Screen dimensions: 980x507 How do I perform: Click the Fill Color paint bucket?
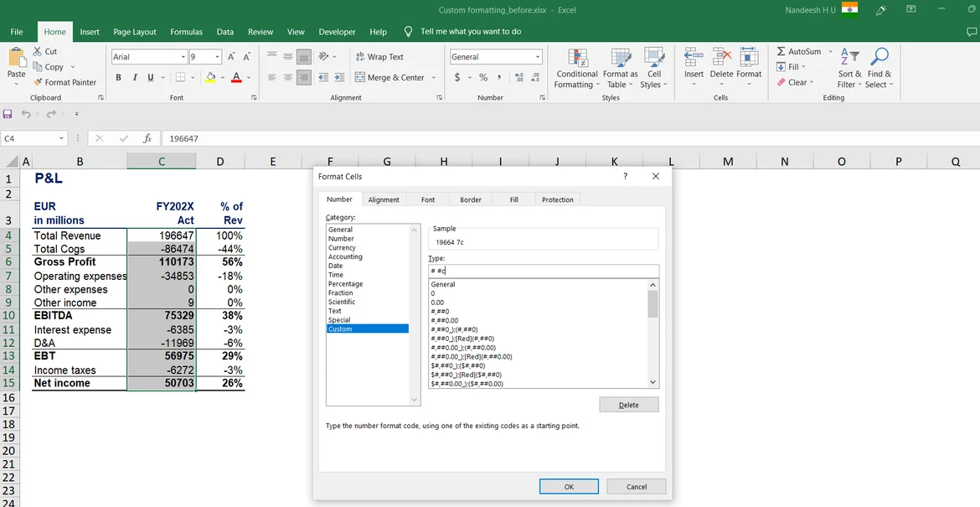click(210, 77)
